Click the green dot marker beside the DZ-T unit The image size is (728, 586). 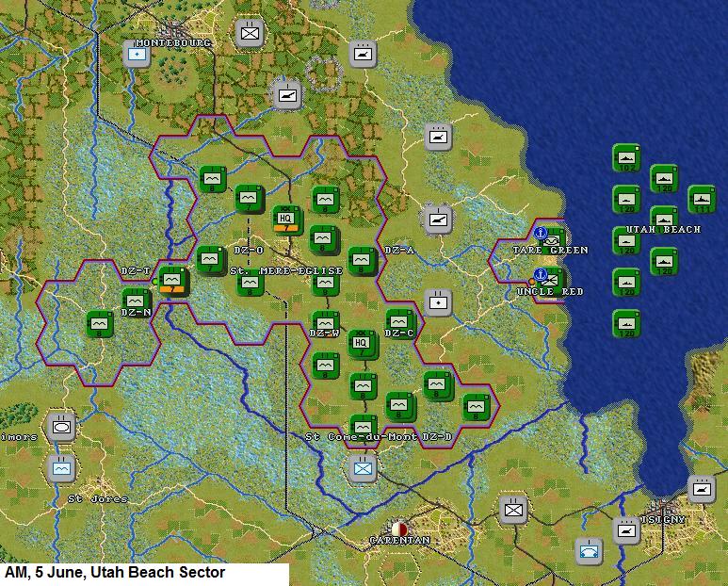pos(154,282)
